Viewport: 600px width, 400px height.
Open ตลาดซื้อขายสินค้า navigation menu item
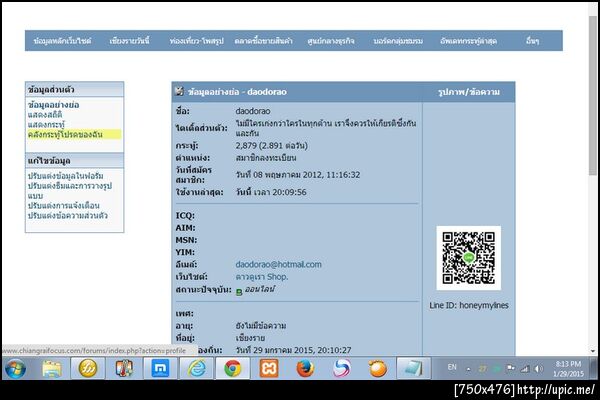point(264,41)
